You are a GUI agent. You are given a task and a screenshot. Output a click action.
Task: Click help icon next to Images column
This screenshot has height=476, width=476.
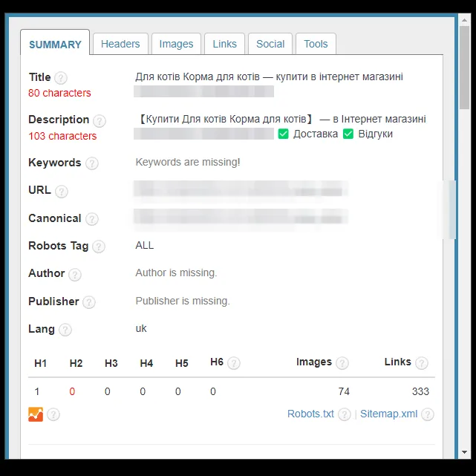pyautogui.click(x=342, y=363)
